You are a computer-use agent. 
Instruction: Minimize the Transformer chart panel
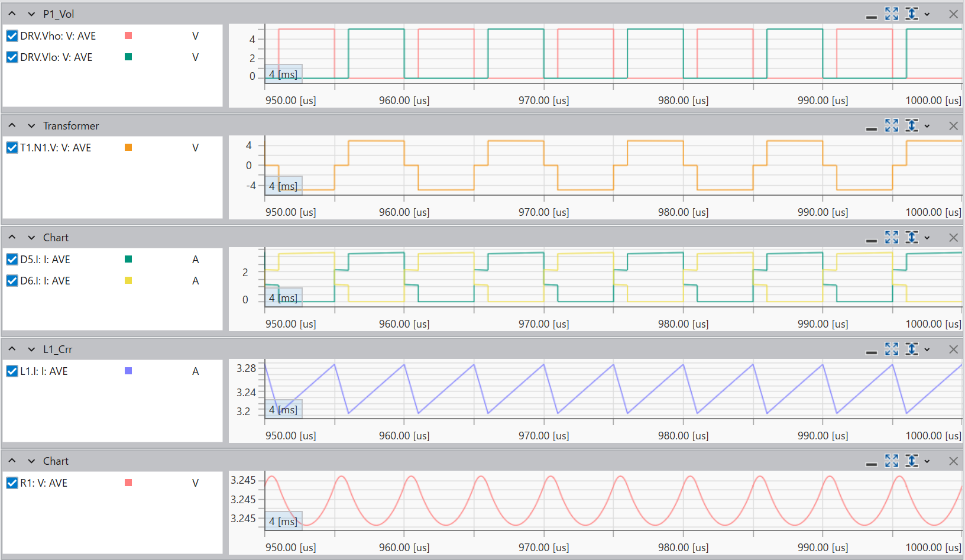[x=871, y=129]
